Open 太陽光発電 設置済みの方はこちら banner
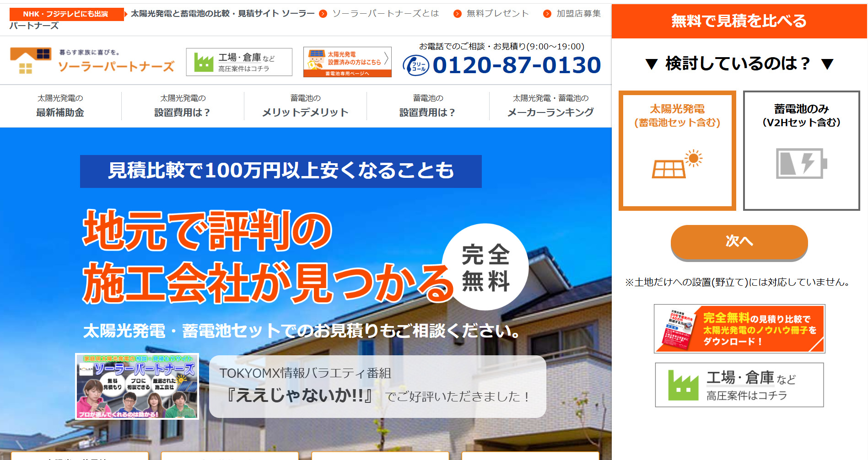The image size is (868, 460). click(x=347, y=62)
